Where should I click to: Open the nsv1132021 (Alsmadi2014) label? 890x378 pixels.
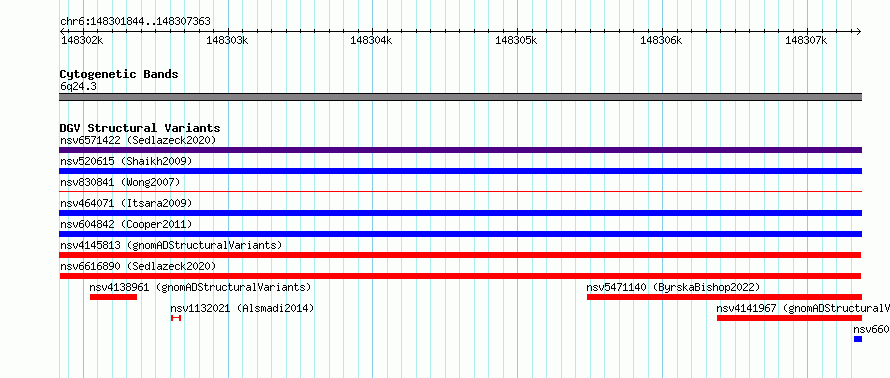pyautogui.click(x=242, y=308)
